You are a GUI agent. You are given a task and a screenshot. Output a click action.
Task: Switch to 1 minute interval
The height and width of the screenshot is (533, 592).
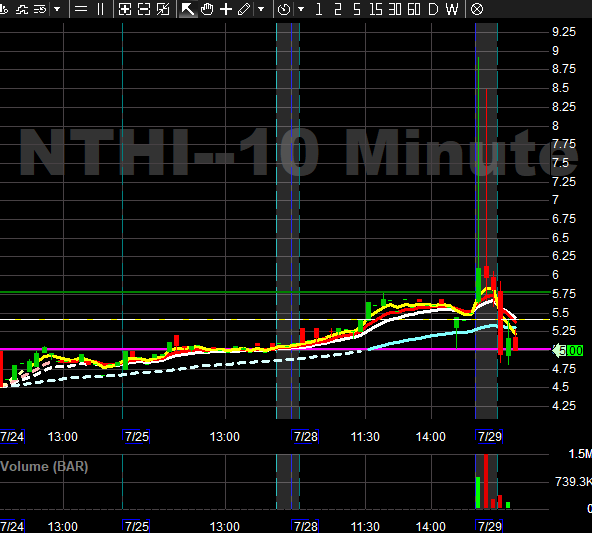coord(319,9)
